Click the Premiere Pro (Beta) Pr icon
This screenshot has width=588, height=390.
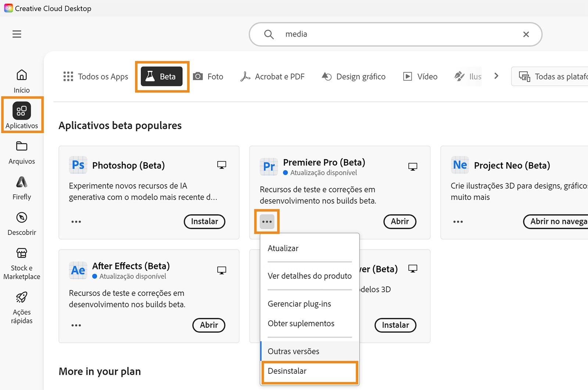[269, 167]
